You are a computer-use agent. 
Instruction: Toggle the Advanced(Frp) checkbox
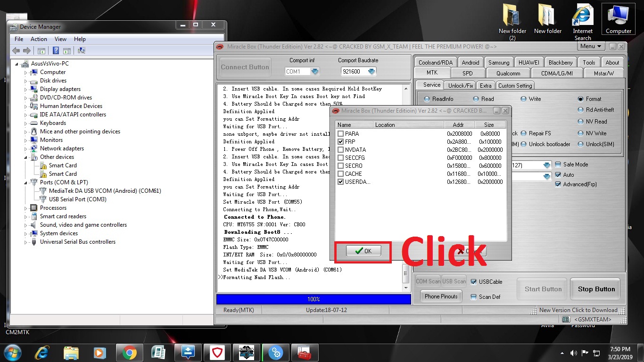click(558, 184)
